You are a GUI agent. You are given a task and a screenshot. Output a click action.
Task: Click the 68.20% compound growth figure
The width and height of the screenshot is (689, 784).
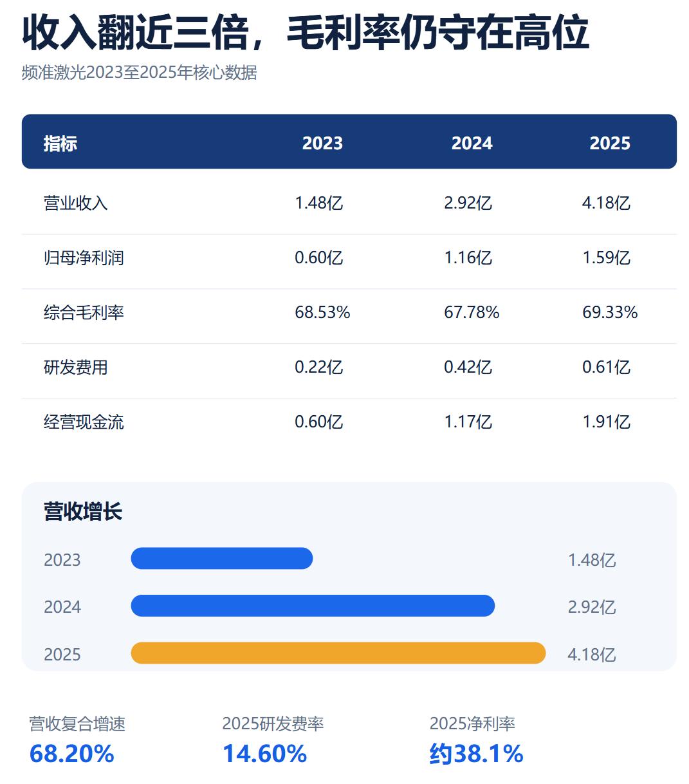point(72,754)
